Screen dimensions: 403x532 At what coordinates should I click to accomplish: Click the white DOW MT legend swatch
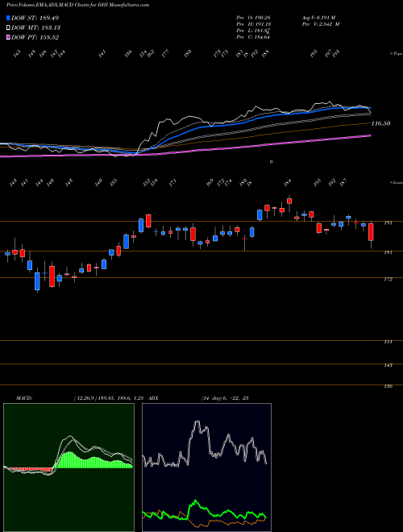[8, 27]
